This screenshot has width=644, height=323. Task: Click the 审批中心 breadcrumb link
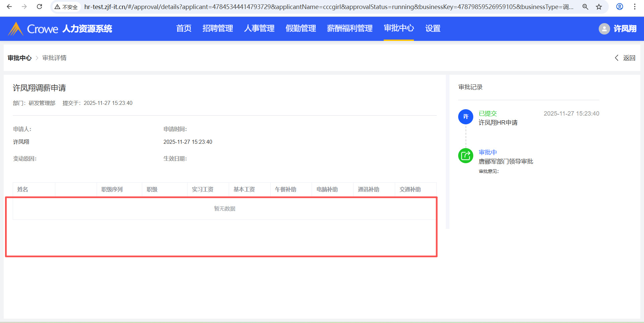click(19, 58)
